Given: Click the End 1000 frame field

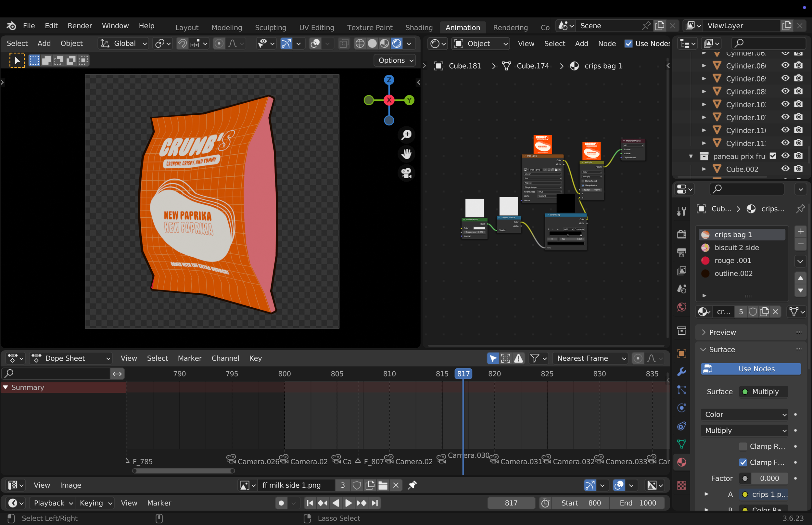Looking at the screenshot, I should pyautogui.click(x=638, y=503).
